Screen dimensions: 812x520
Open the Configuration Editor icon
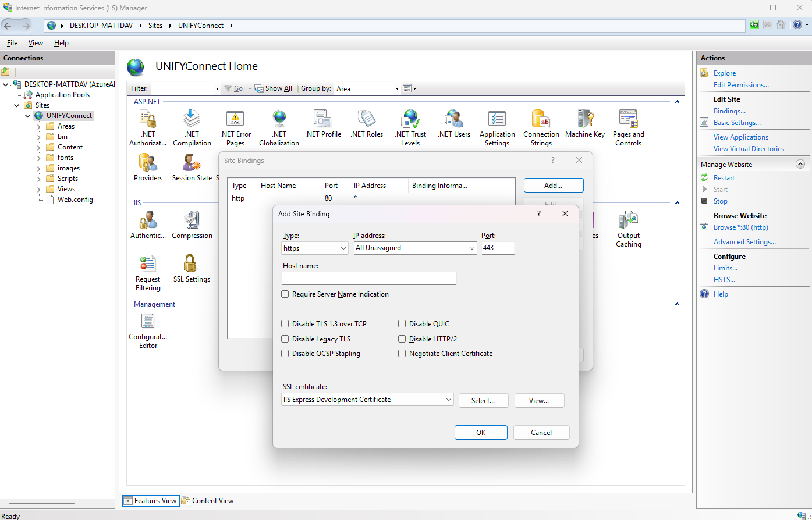[148, 321]
